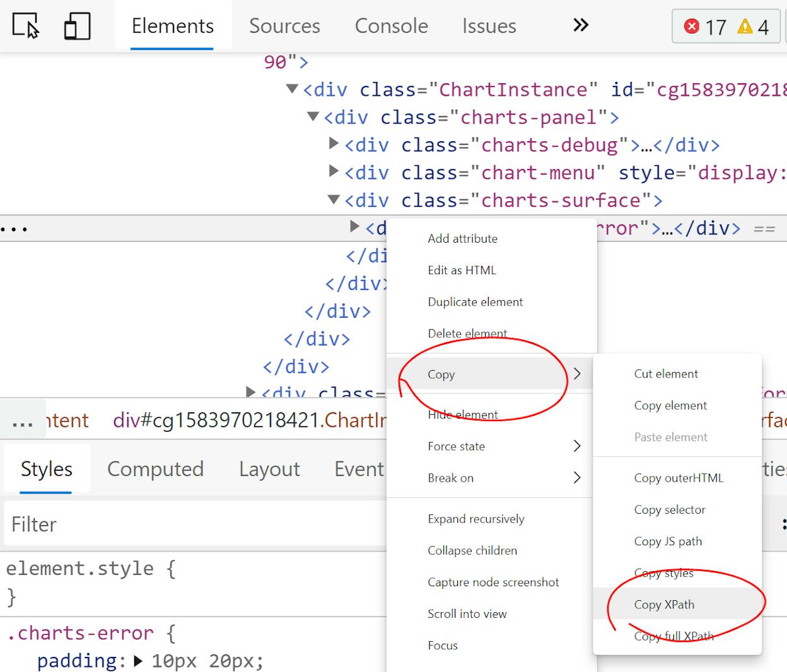The width and height of the screenshot is (787, 672).
Task: Choose Copy XPath
Action: 677,604
